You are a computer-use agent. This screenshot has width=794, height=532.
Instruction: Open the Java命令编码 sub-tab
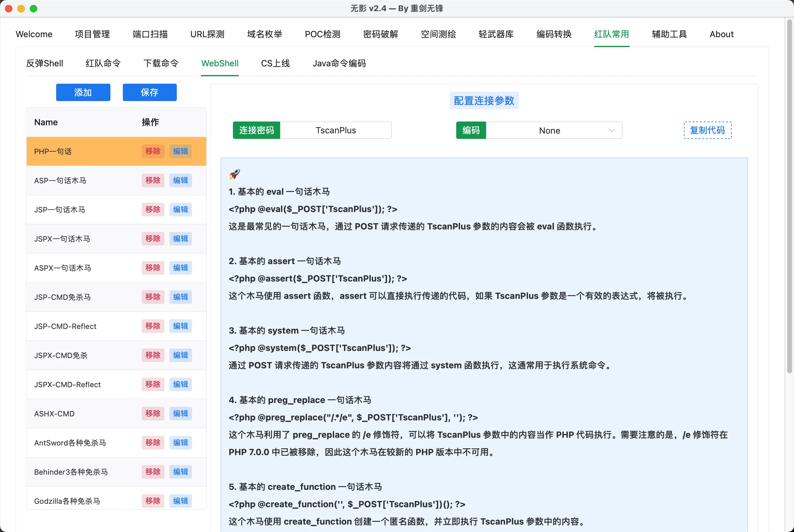pyautogui.click(x=339, y=64)
